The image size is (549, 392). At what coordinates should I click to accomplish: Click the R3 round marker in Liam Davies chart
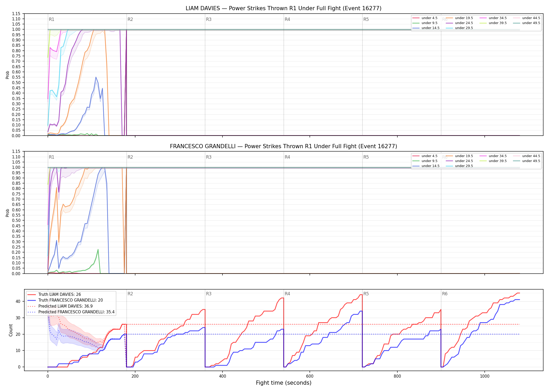[209, 19]
